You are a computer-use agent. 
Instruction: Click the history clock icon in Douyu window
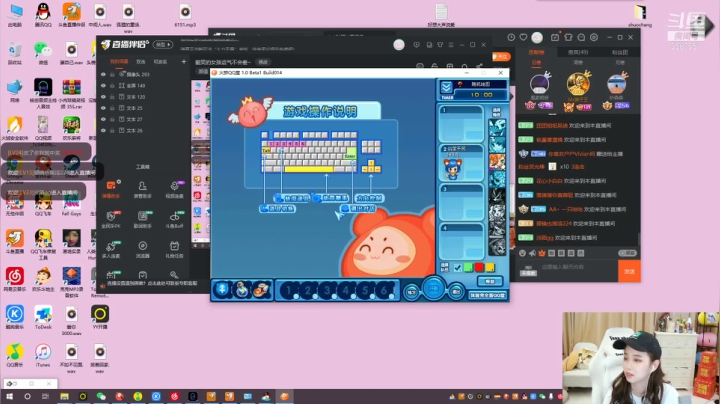pyautogui.click(x=511, y=37)
